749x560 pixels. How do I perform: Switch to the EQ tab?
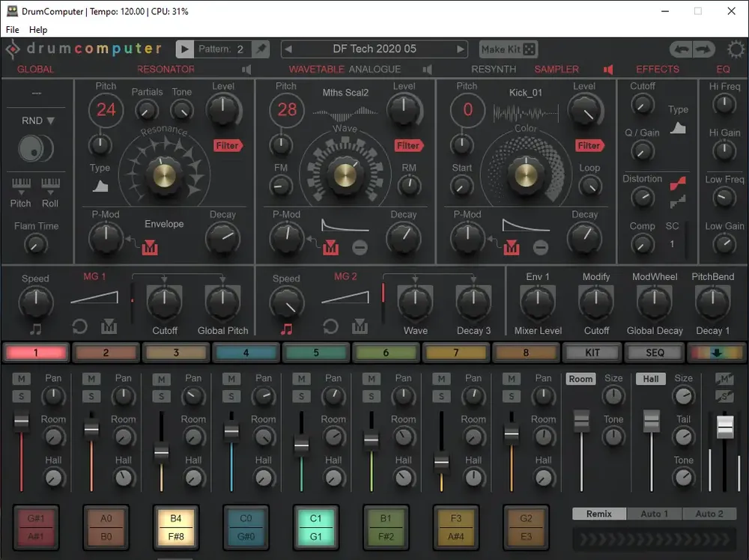click(723, 69)
